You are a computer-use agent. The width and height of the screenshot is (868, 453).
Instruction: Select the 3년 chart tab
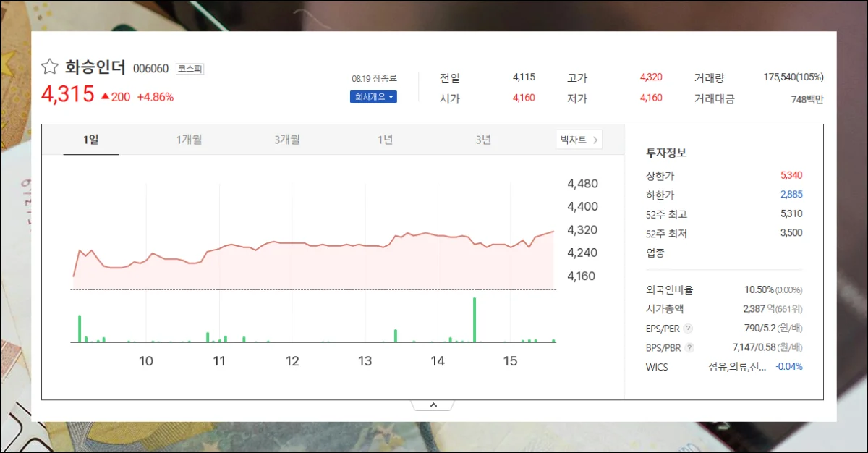click(x=483, y=140)
